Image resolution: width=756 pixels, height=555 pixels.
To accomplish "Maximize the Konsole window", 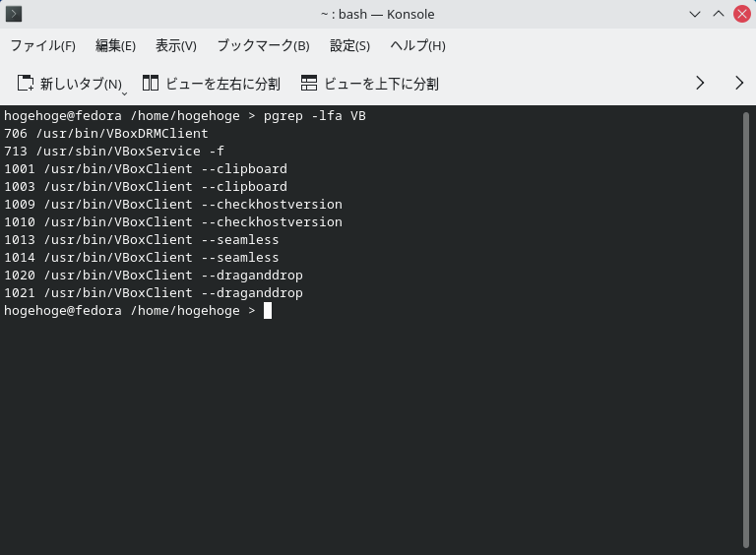I will 719,14.
